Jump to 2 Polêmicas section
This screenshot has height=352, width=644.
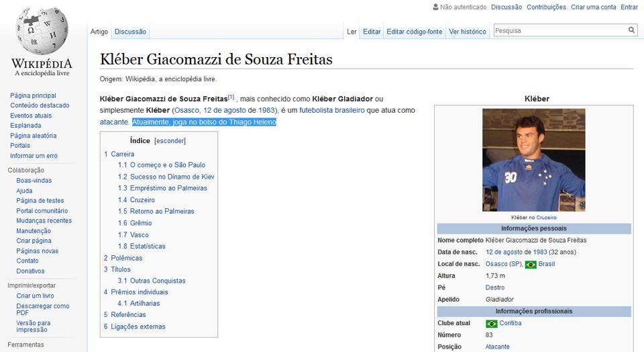(x=123, y=258)
